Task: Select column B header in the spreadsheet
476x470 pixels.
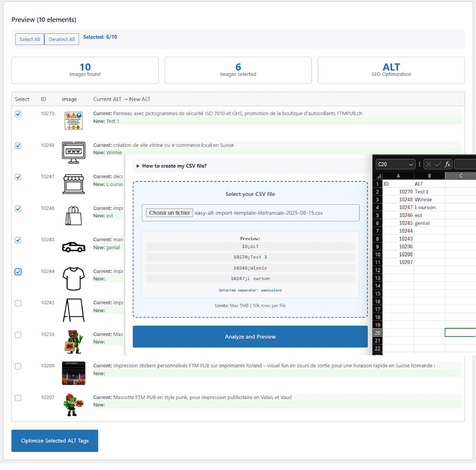Action: pos(430,175)
